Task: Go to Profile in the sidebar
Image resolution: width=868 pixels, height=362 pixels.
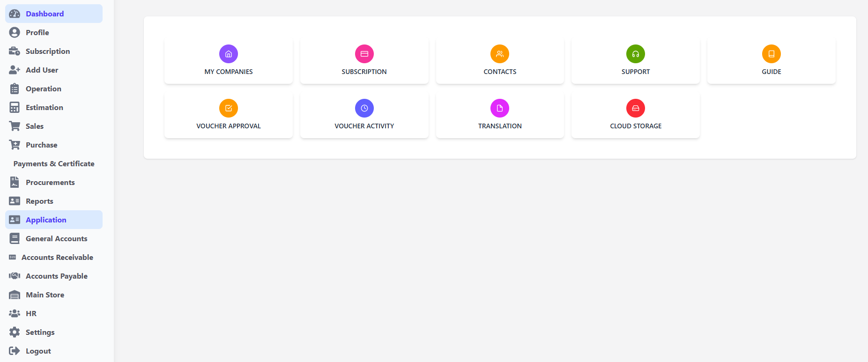Action: click(x=37, y=32)
